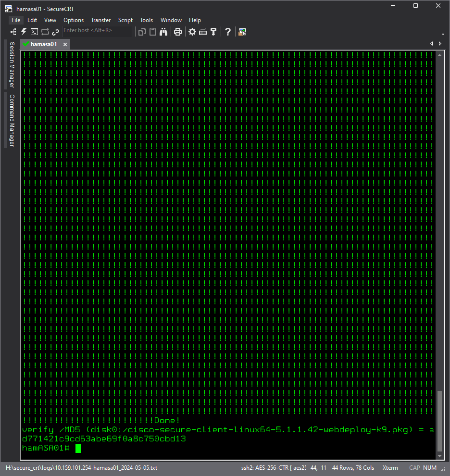Click the Disconnect broken-link icon
450x476 pixels.
55,32
